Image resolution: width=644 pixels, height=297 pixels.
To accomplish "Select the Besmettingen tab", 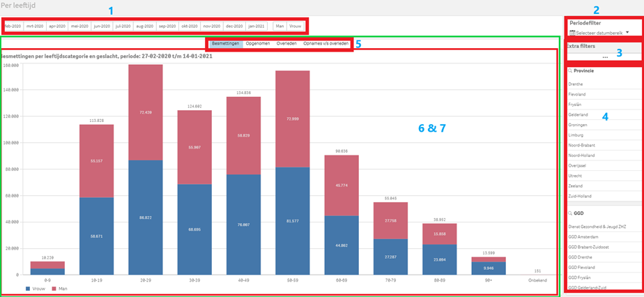I will pyautogui.click(x=226, y=43).
